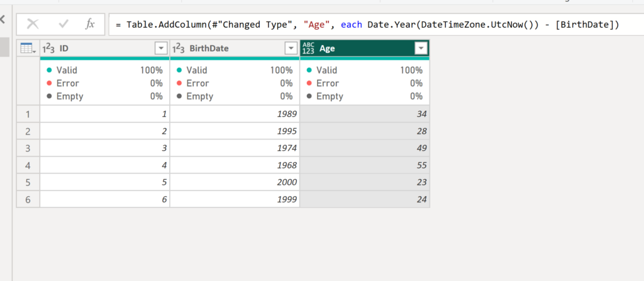Click the table menu icon in the grid corner
Screen dimensions: 644x281
[x=27, y=48]
